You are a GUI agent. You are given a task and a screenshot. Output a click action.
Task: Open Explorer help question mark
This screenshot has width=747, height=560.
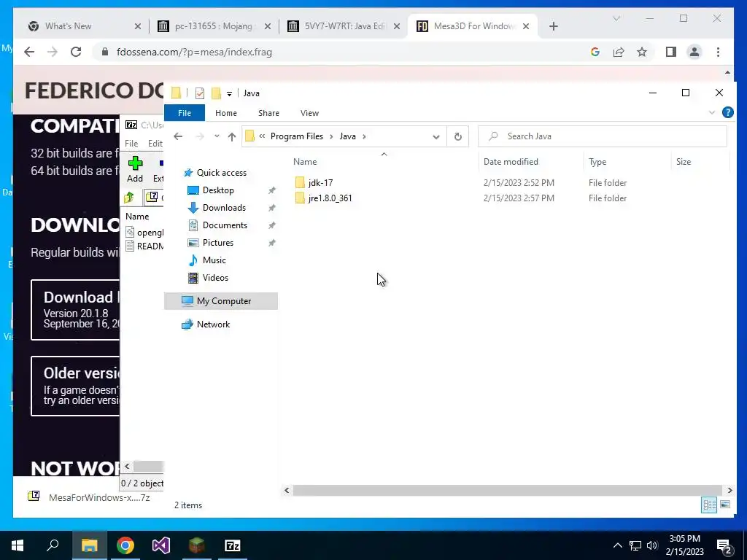pos(727,112)
